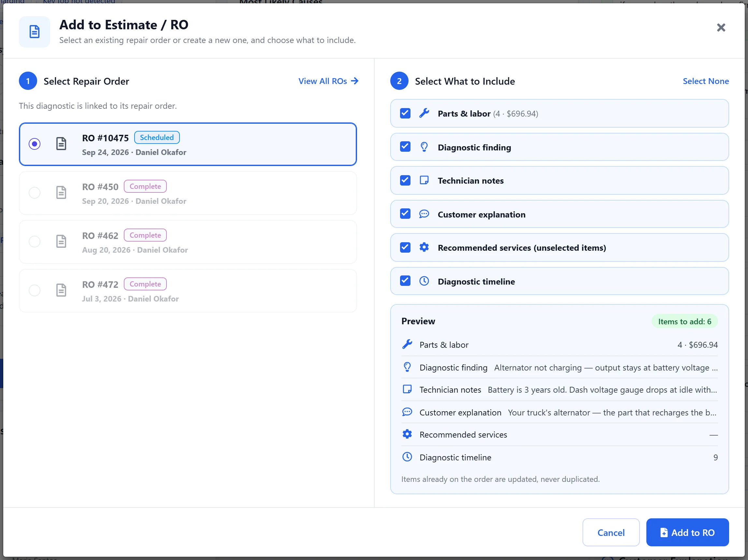This screenshot has height=560, width=748.
Task: Select the RO #10475 radio button
Action: 35,144
